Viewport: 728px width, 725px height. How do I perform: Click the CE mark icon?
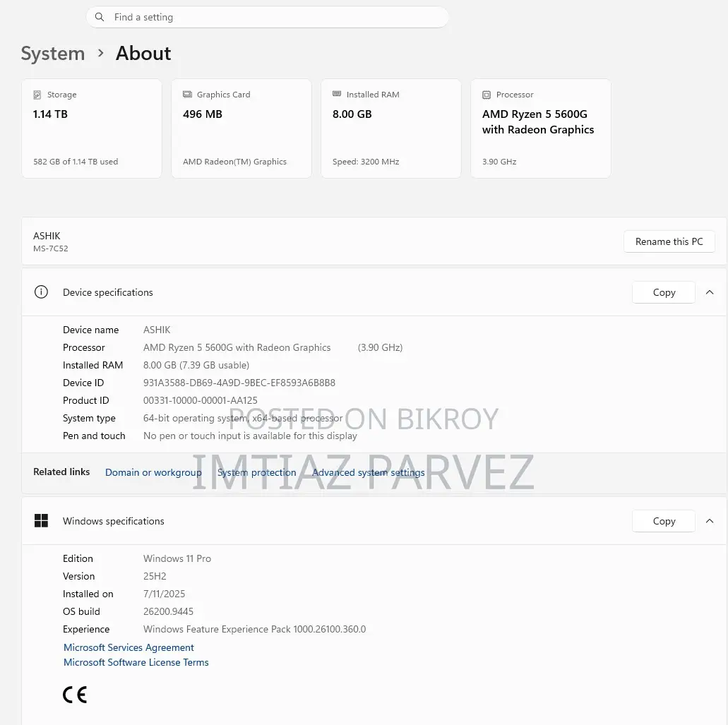click(x=75, y=695)
